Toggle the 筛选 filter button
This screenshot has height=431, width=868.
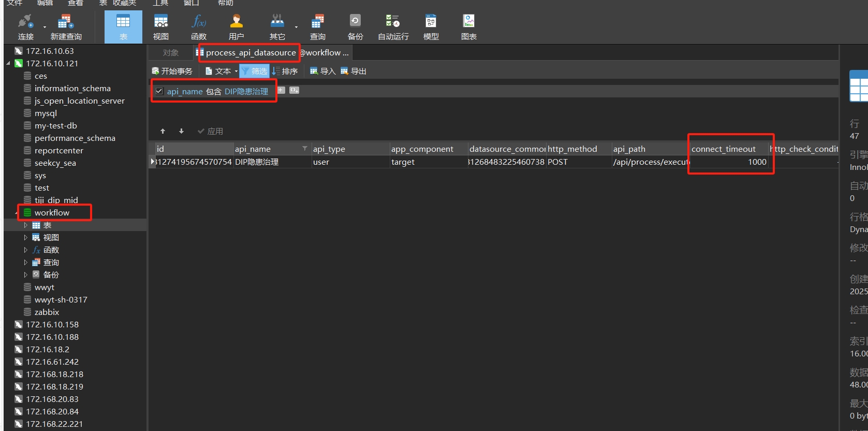click(x=254, y=71)
